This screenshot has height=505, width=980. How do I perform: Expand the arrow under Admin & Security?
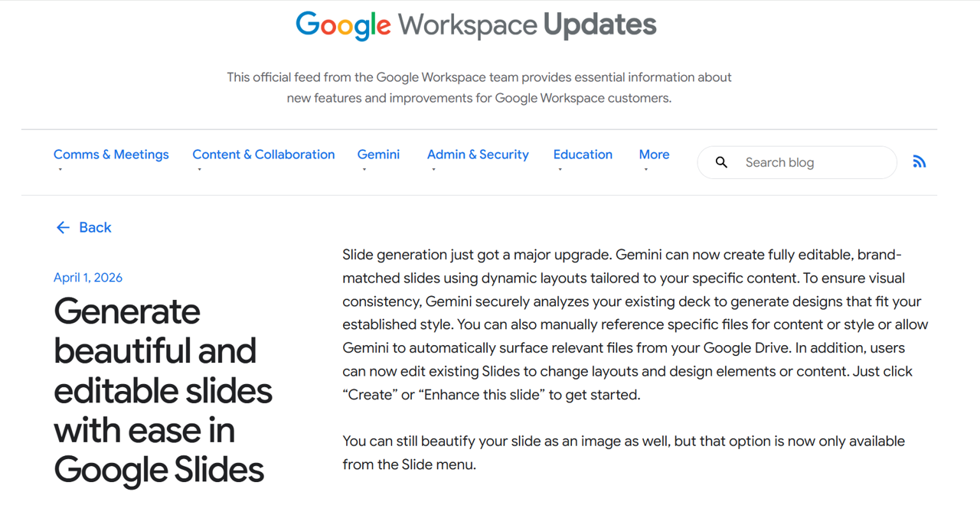(x=433, y=170)
